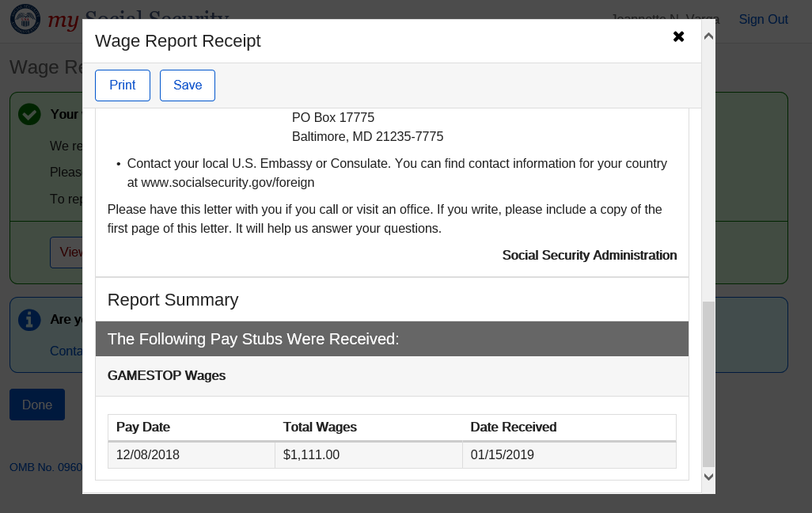The image size is (812, 513).
Task: Click the Pay Date column header
Action: pyautogui.click(x=143, y=427)
